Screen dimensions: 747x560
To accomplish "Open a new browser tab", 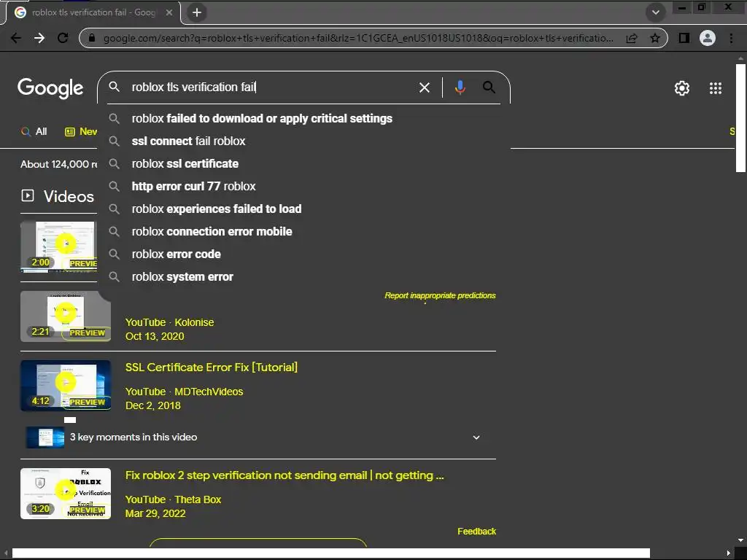I will (197, 12).
